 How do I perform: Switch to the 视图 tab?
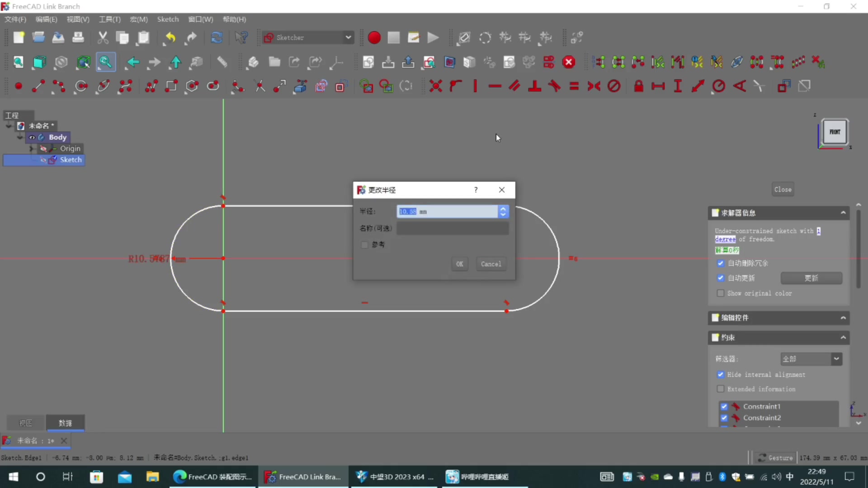26,423
